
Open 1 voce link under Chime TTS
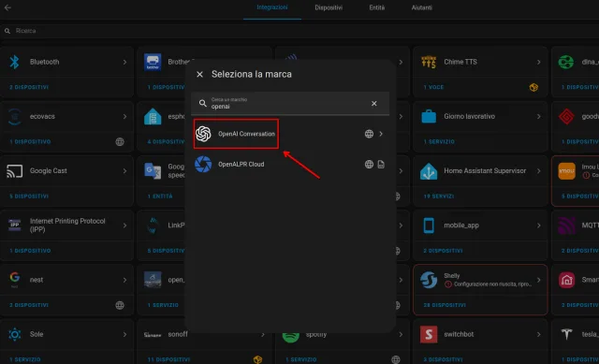coord(433,87)
